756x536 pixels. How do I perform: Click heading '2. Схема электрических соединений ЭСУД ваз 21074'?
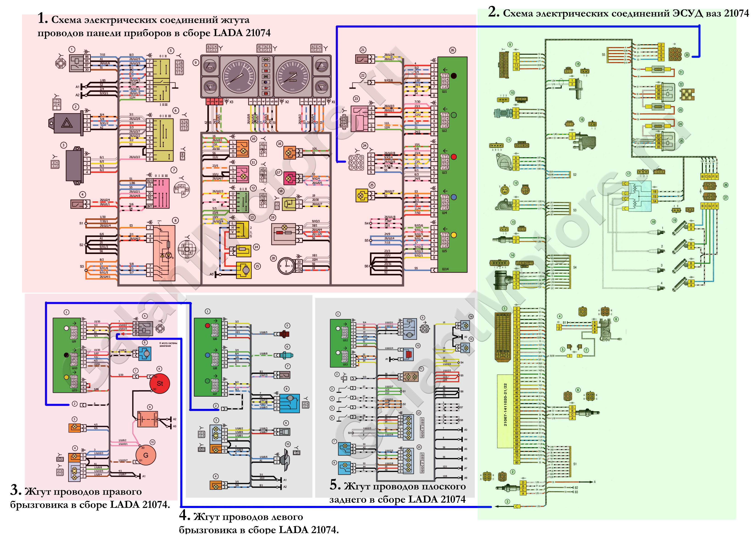tap(618, 12)
